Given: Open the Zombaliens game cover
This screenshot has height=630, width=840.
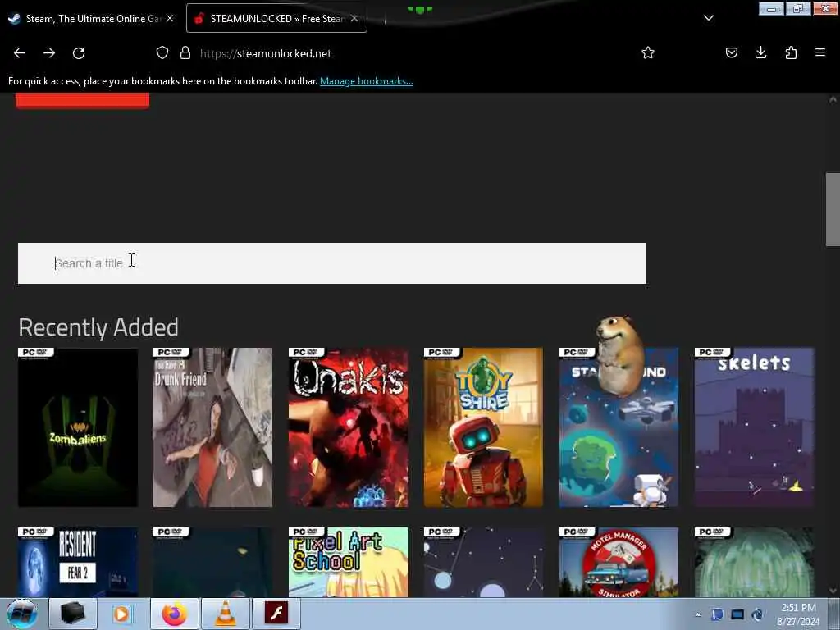Looking at the screenshot, I should pyautogui.click(x=78, y=427).
